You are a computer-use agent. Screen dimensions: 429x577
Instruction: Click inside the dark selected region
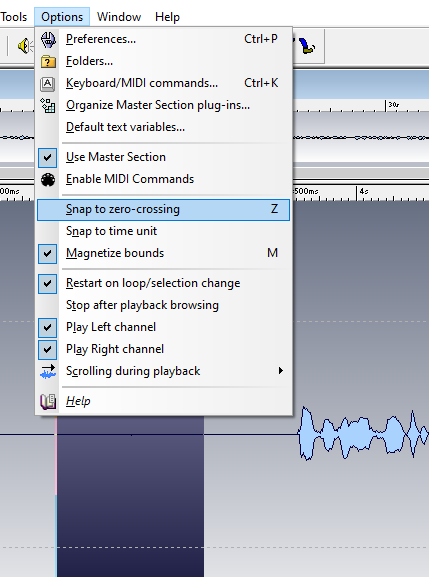(130, 497)
